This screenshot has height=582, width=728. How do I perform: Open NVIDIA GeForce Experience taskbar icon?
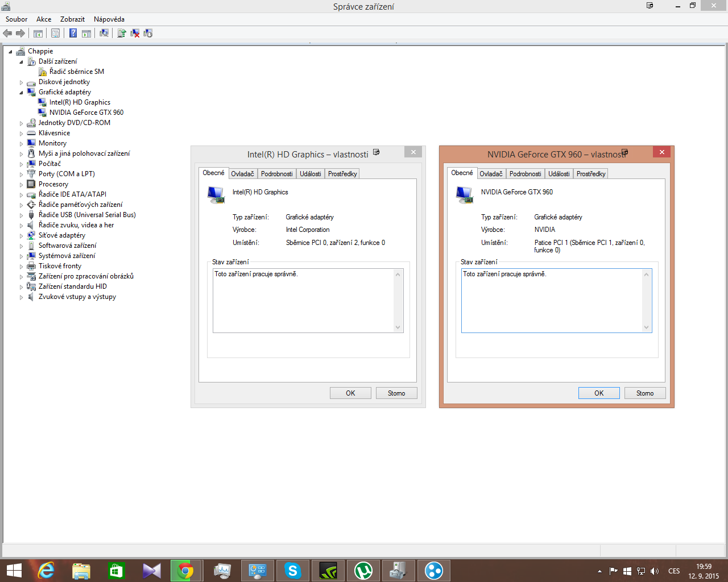click(x=328, y=571)
